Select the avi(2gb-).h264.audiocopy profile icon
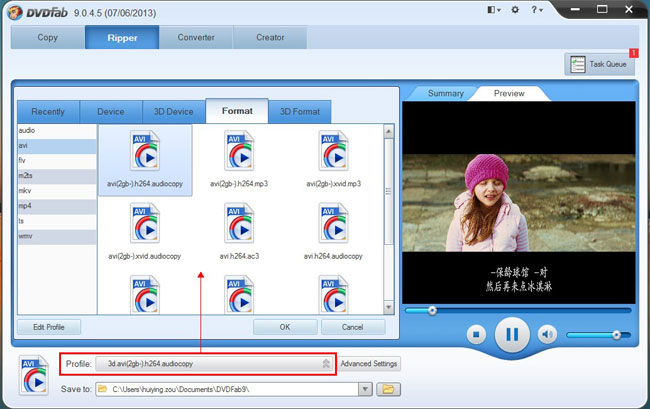Image resolution: width=650 pixels, height=409 pixels. coord(145,150)
